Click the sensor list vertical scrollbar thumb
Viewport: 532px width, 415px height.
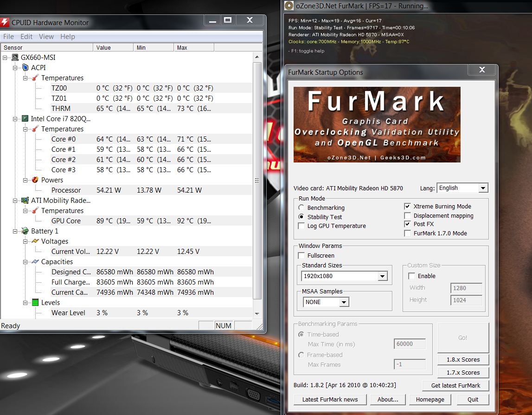[x=257, y=181]
